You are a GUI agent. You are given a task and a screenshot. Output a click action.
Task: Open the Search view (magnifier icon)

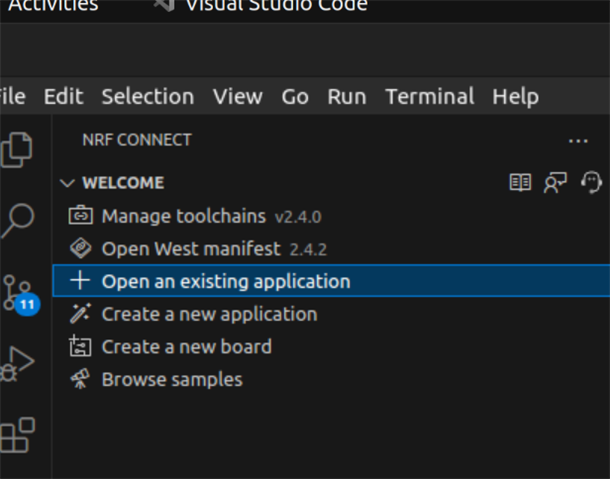coord(18,221)
